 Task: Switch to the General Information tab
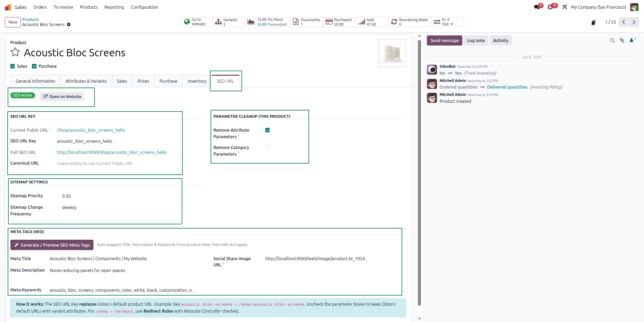point(35,81)
